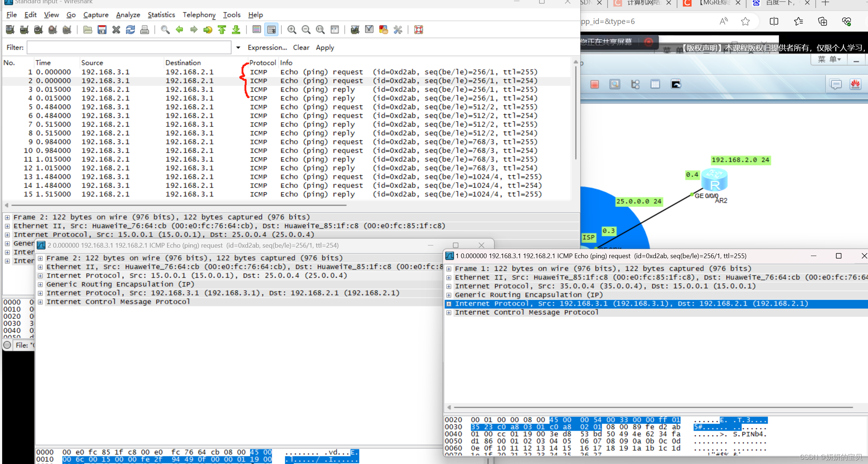Click in the Filter input field
This screenshot has height=464, width=868.
(x=129, y=48)
